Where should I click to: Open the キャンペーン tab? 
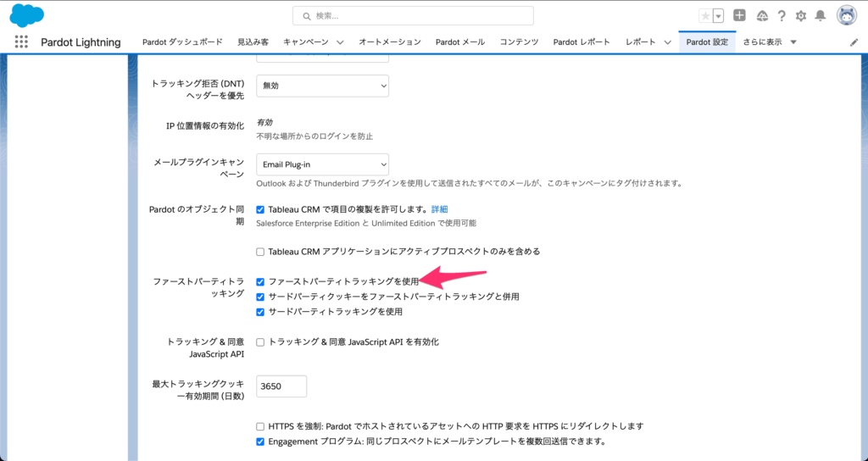click(305, 42)
